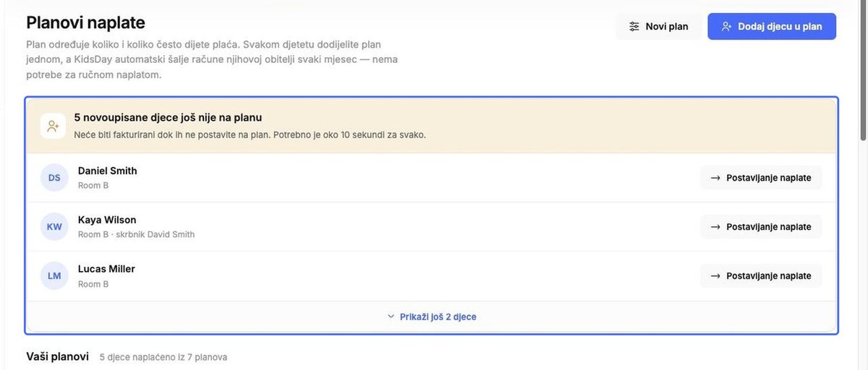Click Dodaj djecu u plan
868x370 pixels.
click(772, 27)
